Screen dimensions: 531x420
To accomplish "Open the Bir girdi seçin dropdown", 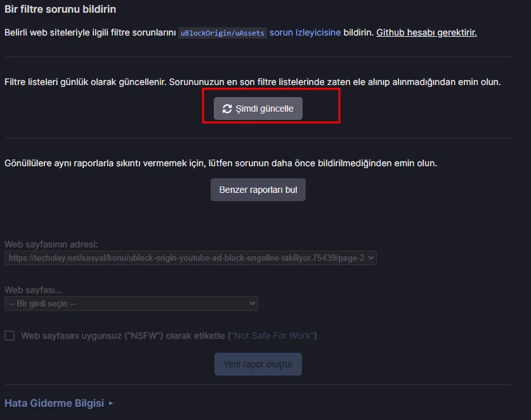I will coord(131,303).
